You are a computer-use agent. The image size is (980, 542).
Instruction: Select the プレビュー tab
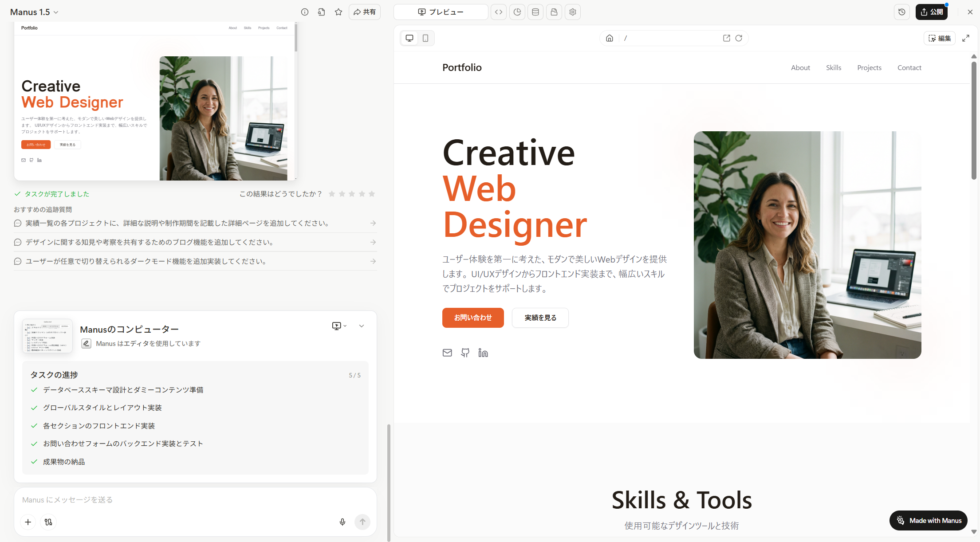441,12
